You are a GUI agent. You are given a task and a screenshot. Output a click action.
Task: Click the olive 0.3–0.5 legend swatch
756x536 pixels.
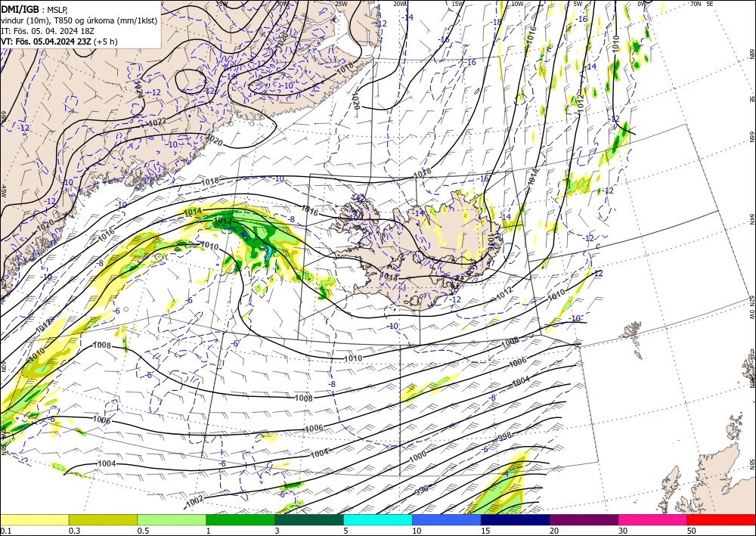(x=103, y=519)
